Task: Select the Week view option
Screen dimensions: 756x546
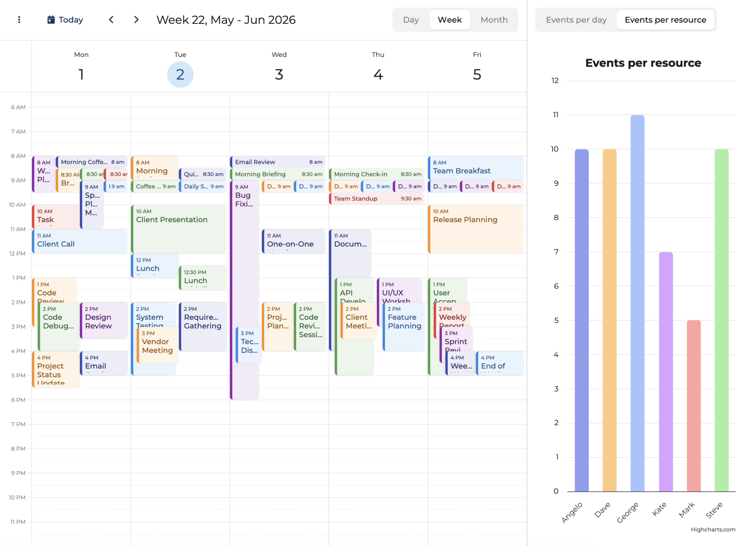Action: [x=449, y=20]
